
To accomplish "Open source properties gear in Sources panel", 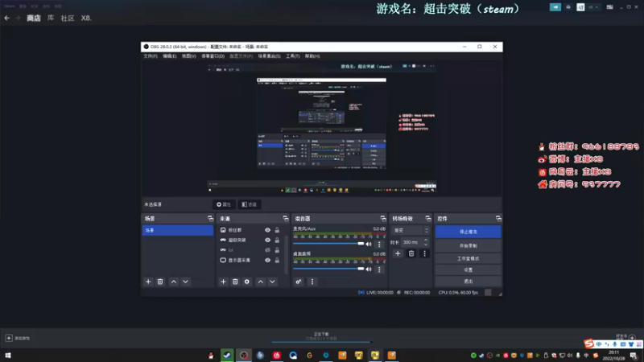I will pos(247,282).
